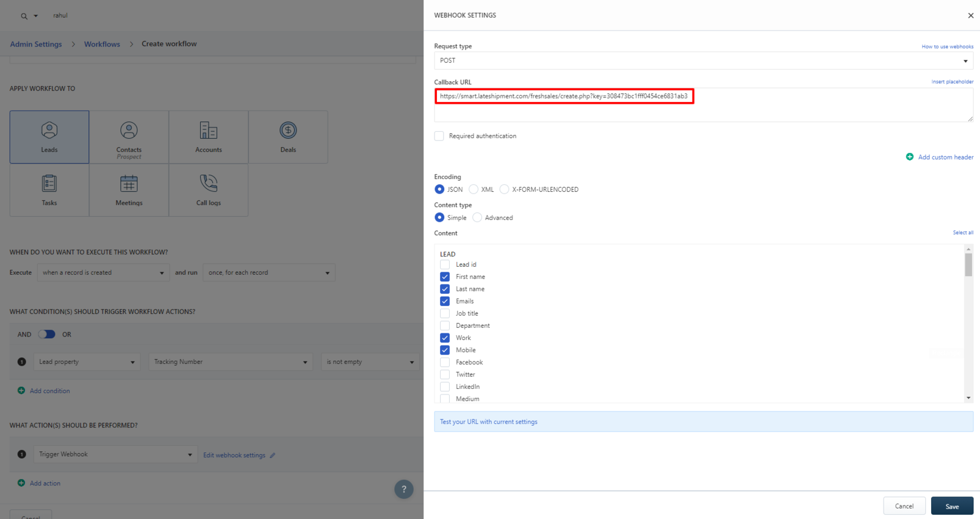Go to Workflows breadcrumb
980x519 pixels.
[x=102, y=44]
